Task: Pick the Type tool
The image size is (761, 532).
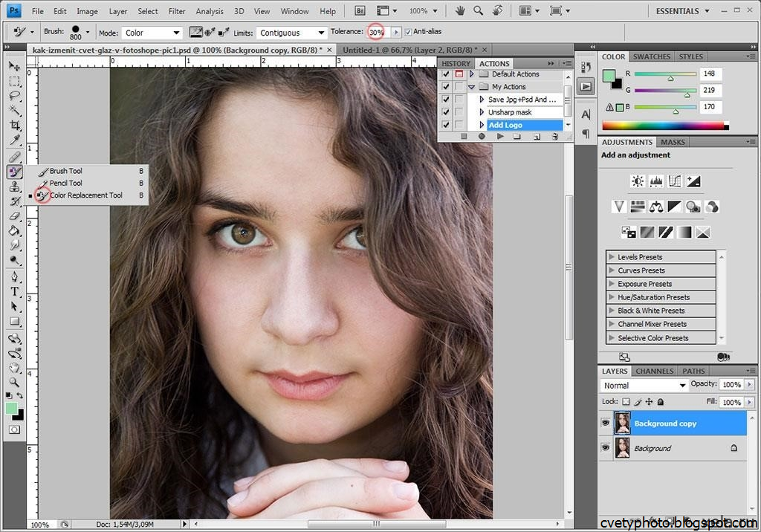Action: (x=14, y=291)
